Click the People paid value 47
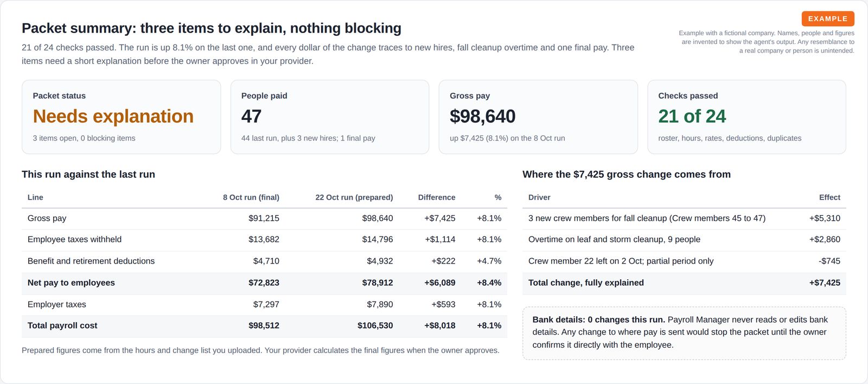The image size is (868, 384). pyautogui.click(x=251, y=116)
